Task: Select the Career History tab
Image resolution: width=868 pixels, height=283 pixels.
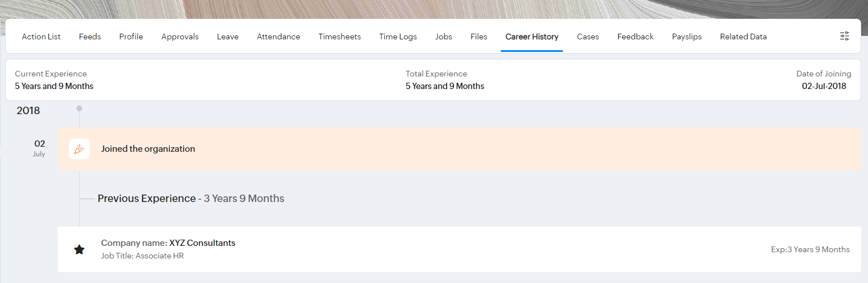Action: tap(532, 37)
